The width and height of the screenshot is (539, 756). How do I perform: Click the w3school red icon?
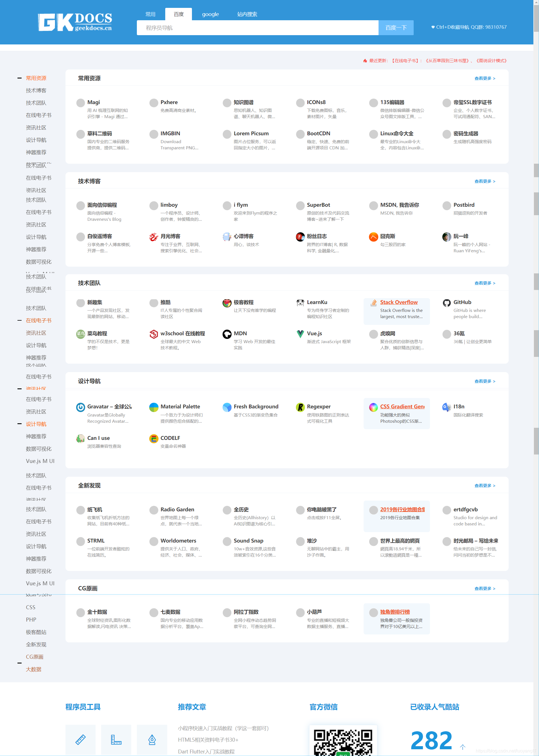[x=154, y=334]
